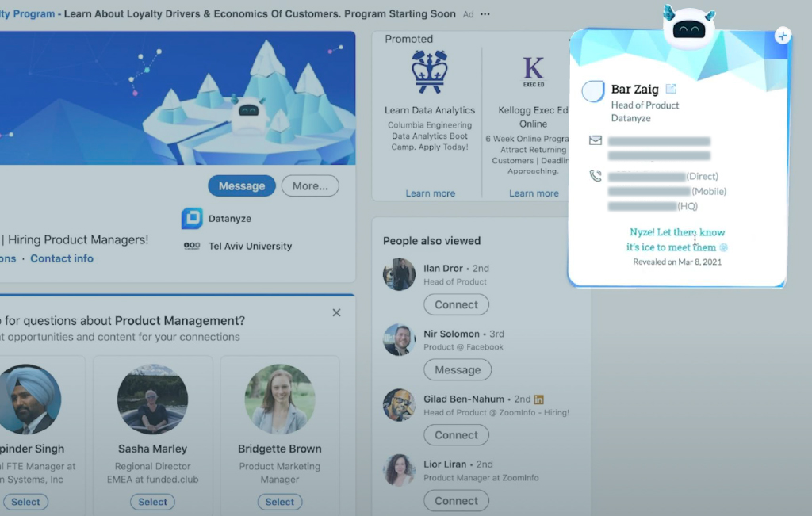Click the 'People also viewed' heading
The width and height of the screenshot is (812, 516).
(x=432, y=241)
